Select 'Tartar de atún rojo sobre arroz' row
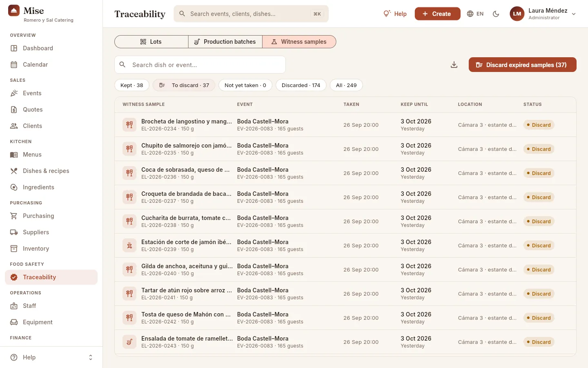Image resolution: width=588 pixels, height=368 pixels. tap(345, 294)
